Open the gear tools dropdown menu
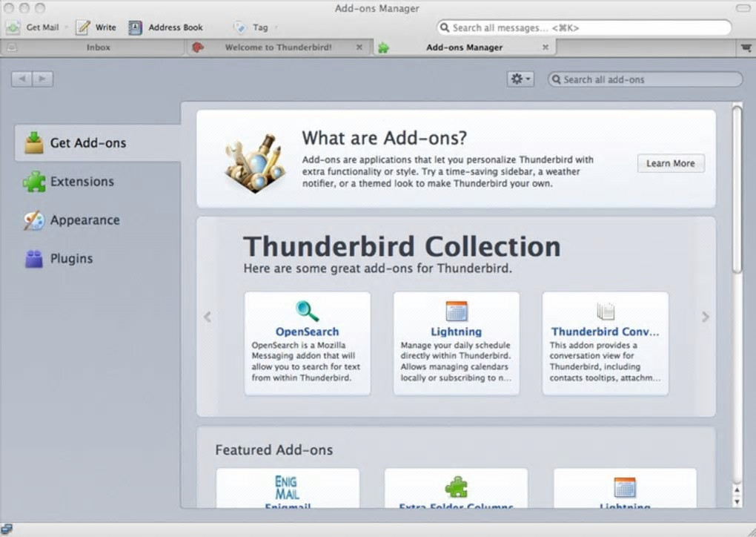 pyautogui.click(x=520, y=79)
